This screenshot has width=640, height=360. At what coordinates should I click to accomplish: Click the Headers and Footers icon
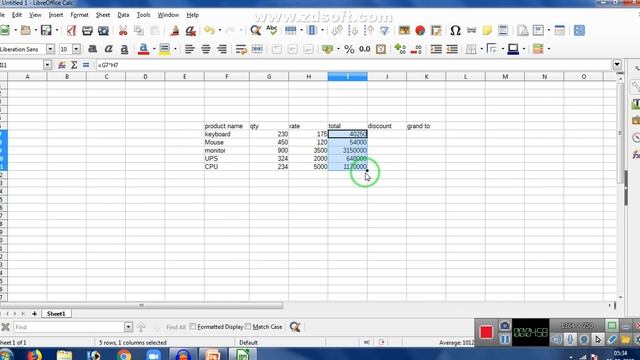click(x=503, y=30)
